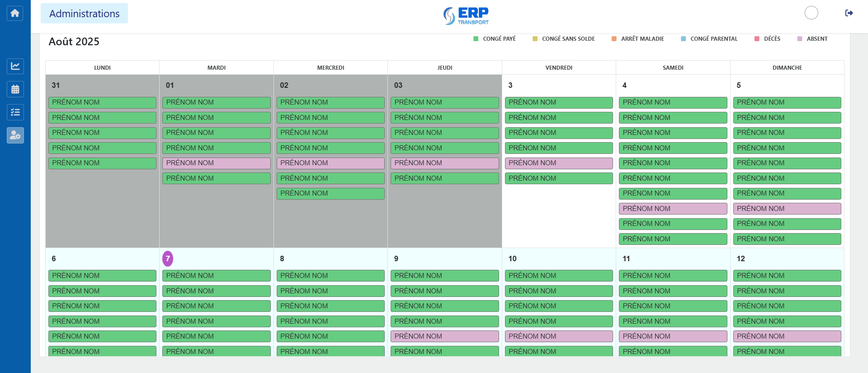868x373 pixels.
Task: Open the first leave entry on Lundi 31
Action: coord(102,102)
